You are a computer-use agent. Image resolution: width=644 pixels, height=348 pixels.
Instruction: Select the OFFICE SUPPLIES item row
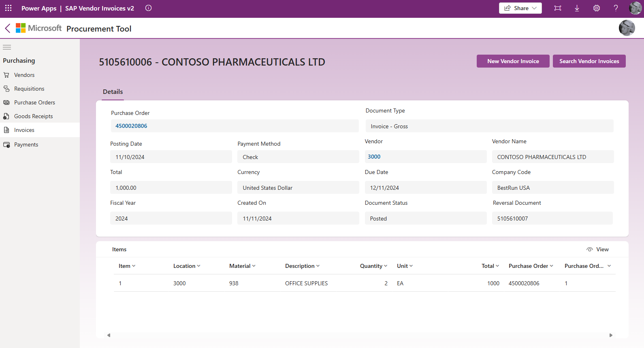[x=365, y=283]
